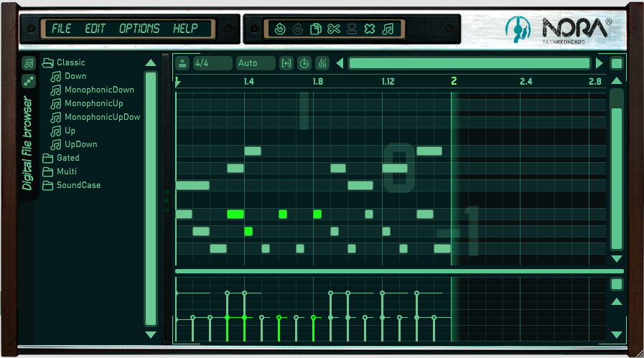Click the clock icon above the piano roll
This screenshot has width=644, height=358.
304,63
